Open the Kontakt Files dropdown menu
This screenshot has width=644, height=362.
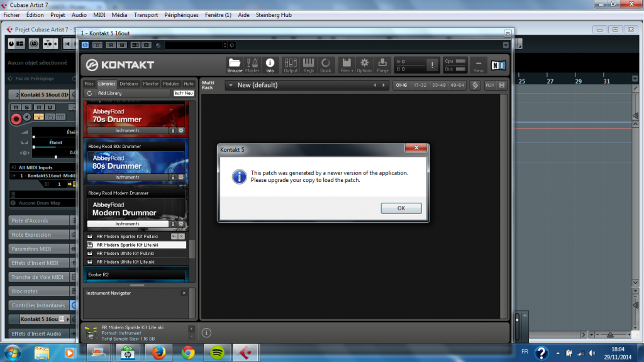point(347,65)
